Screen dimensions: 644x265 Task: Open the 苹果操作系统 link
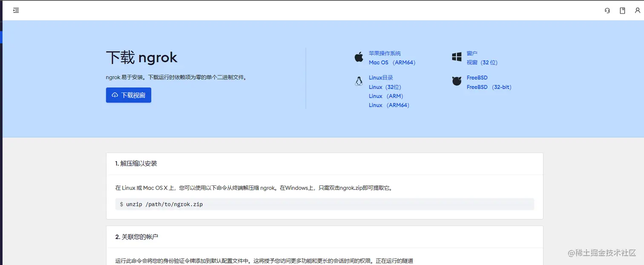(385, 54)
